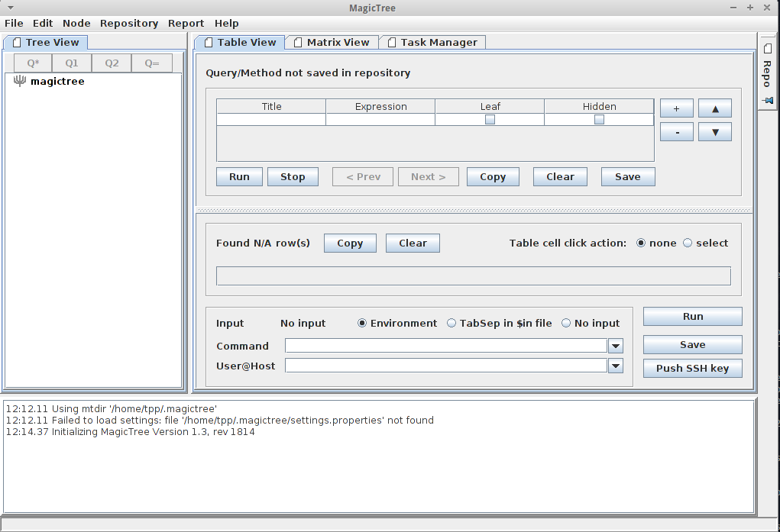Click into the Command input field

446,346
